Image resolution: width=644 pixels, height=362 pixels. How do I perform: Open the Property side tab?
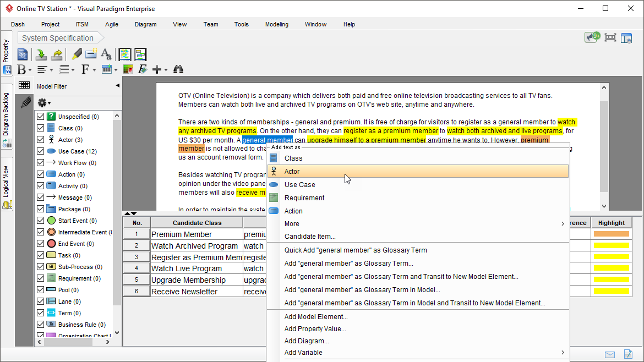tap(7, 52)
